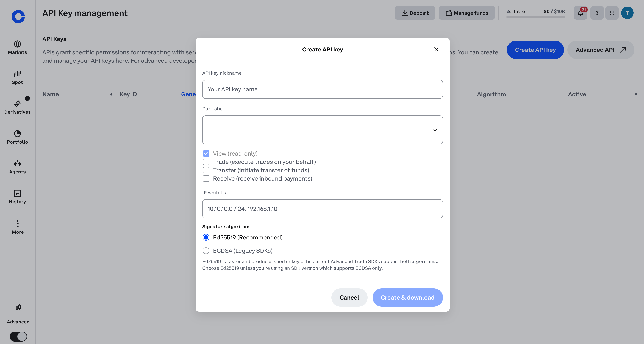The width and height of the screenshot is (644, 344).
Task: Open the More three-dots menu
Action: point(18,223)
